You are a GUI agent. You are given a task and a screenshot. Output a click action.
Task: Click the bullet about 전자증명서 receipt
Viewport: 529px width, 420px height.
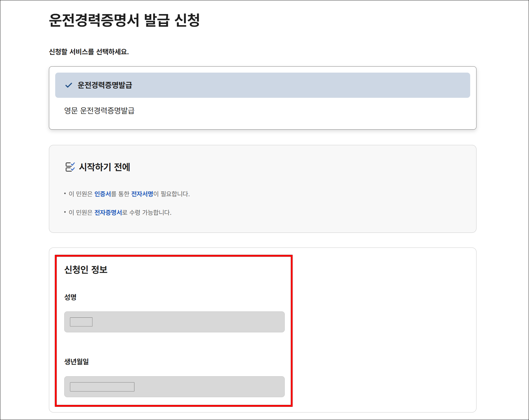119,213
